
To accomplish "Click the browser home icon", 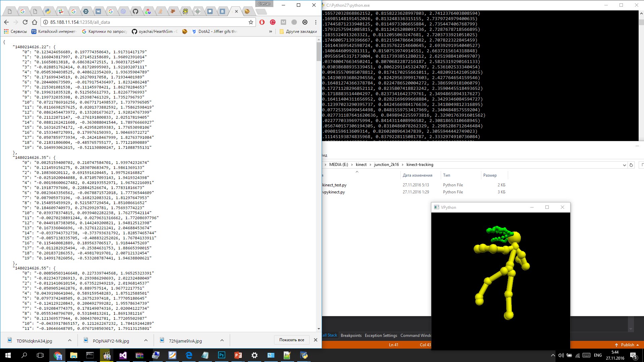I will (x=35, y=22).
